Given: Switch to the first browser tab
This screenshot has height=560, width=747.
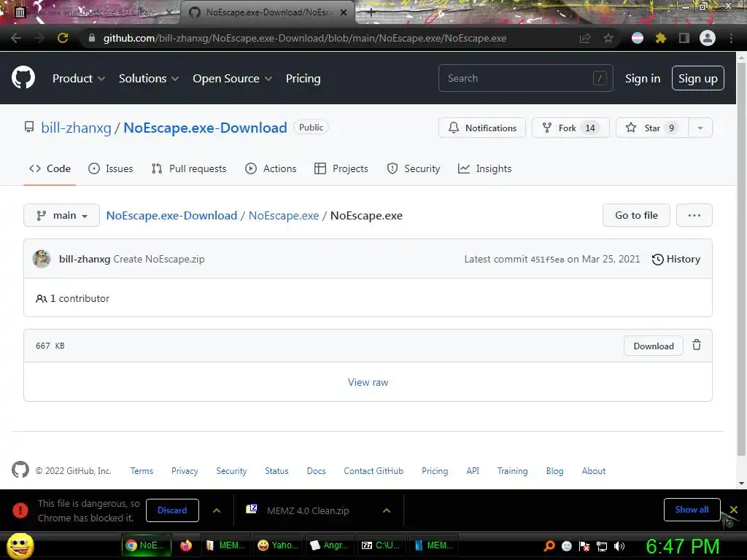Looking at the screenshot, I should [x=96, y=13].
